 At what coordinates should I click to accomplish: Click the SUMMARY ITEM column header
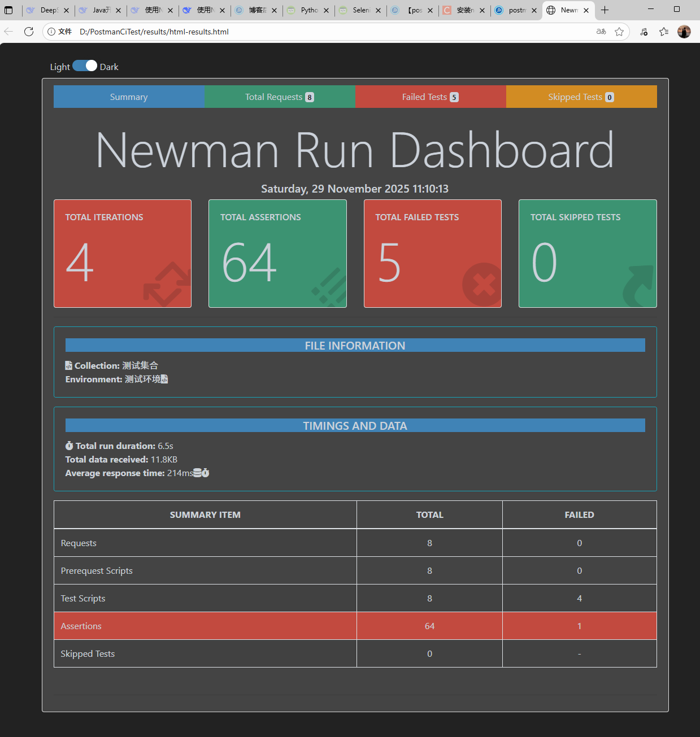(205, 514)
